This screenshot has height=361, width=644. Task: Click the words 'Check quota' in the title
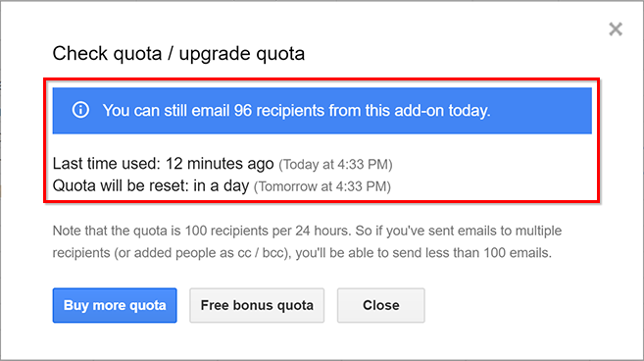coord(107,54)
